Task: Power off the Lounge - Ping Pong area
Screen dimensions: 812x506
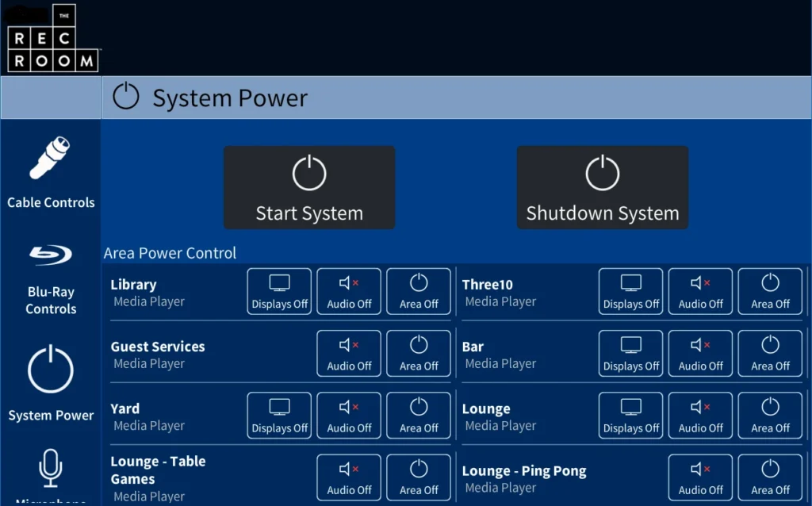Action: click(769, 477)
